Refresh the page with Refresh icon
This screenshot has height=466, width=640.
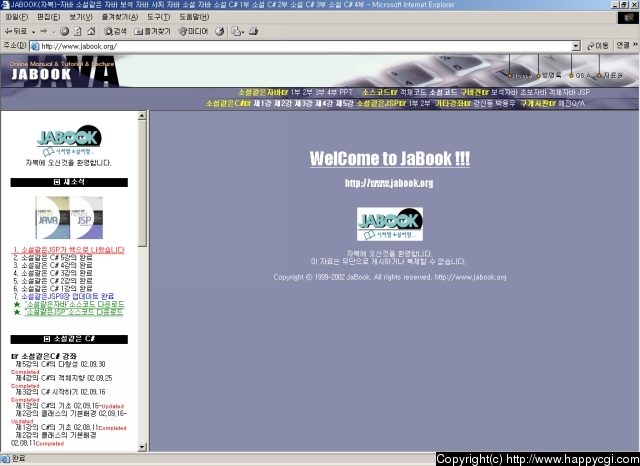pyautogui.click(x=78, y=31)
